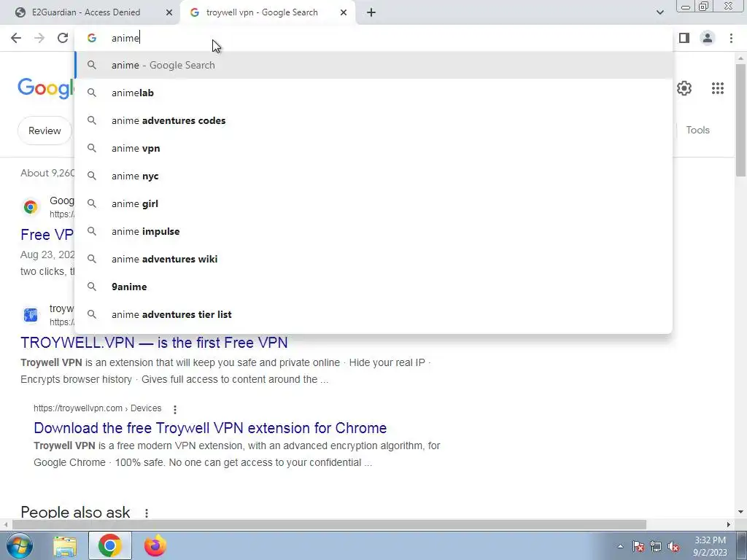
Task: Click the forward navigation arrow
Action: coord(39,38)
